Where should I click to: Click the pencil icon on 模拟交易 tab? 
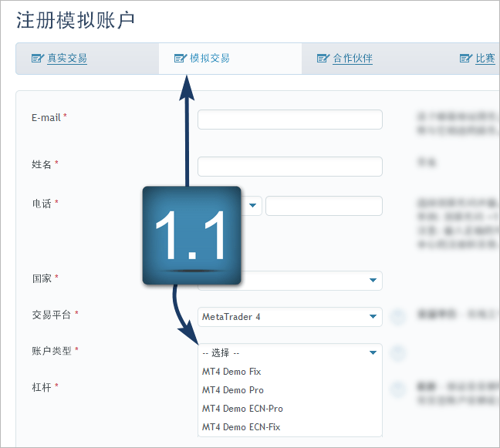pyautogui.click(x=181, y=59)
